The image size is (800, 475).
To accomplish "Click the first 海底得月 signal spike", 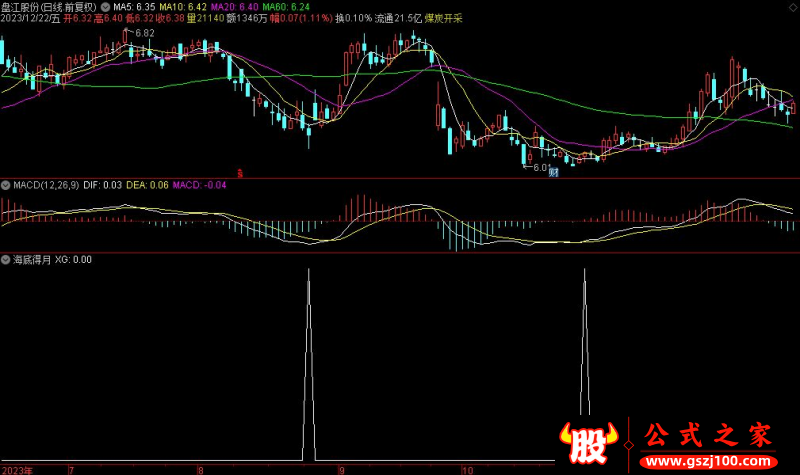I will (309, 365).
